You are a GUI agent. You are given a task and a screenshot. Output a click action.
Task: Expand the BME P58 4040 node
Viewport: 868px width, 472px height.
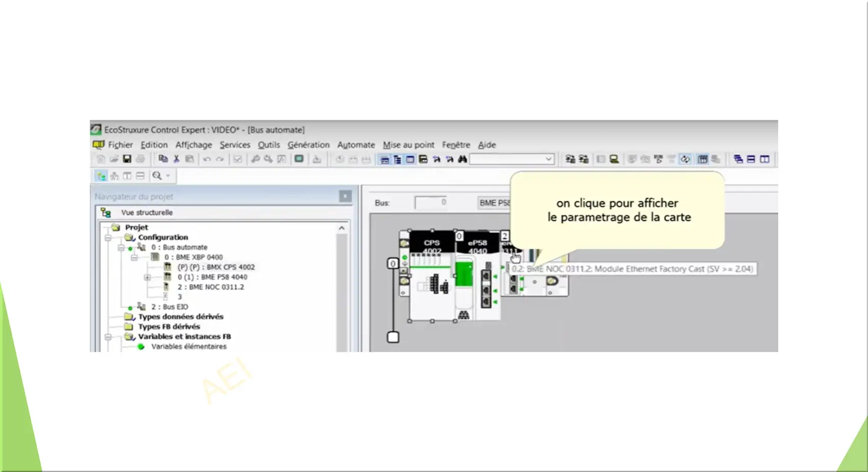(x=148, y=277)
